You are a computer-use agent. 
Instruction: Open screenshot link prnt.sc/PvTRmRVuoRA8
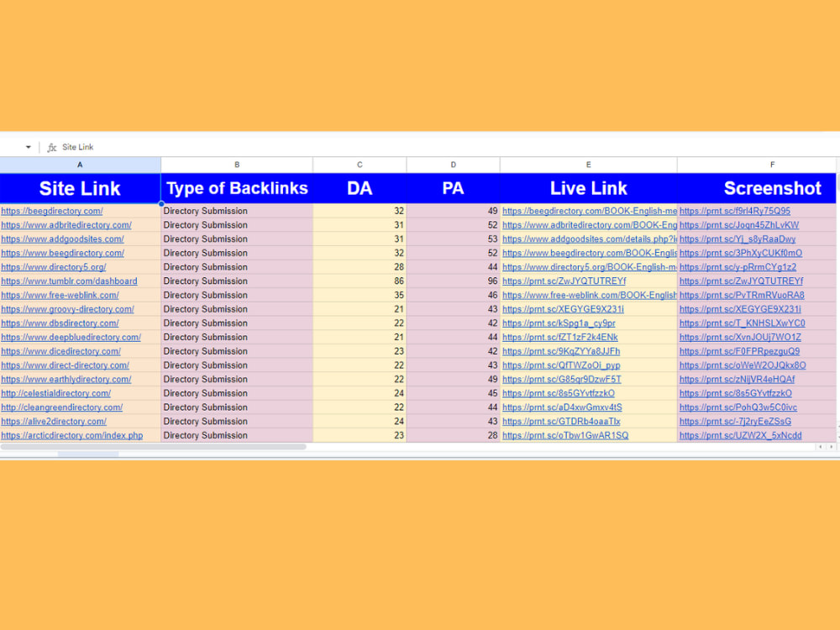(742, 295)
